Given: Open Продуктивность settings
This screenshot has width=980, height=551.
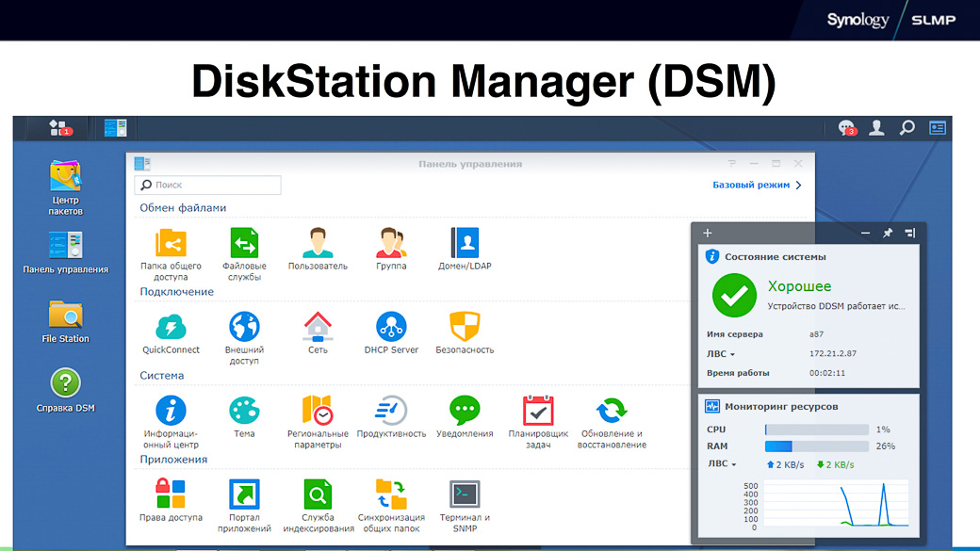Looking at the screenshot, I should tap(391, 416).
